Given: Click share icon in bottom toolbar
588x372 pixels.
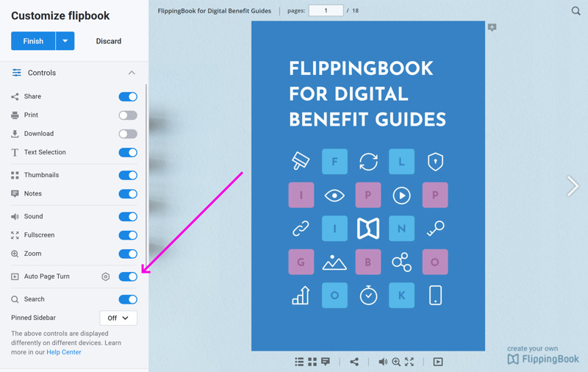Looking at the screenshot, I should tap(354, 362).
